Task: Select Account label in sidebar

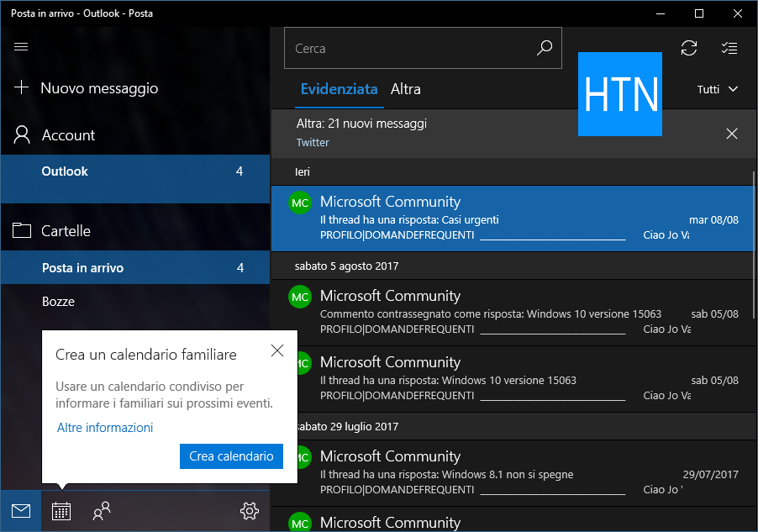Action: [68, 135]
